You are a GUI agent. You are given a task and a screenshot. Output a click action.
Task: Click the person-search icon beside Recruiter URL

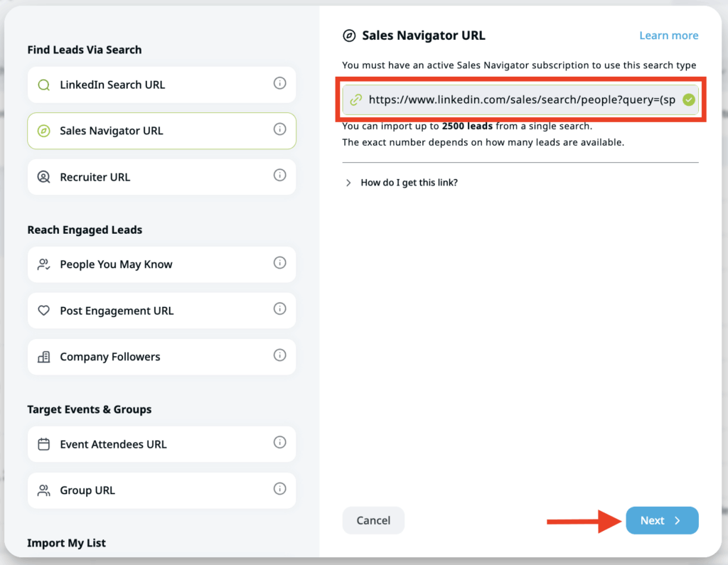coord(43,177)
